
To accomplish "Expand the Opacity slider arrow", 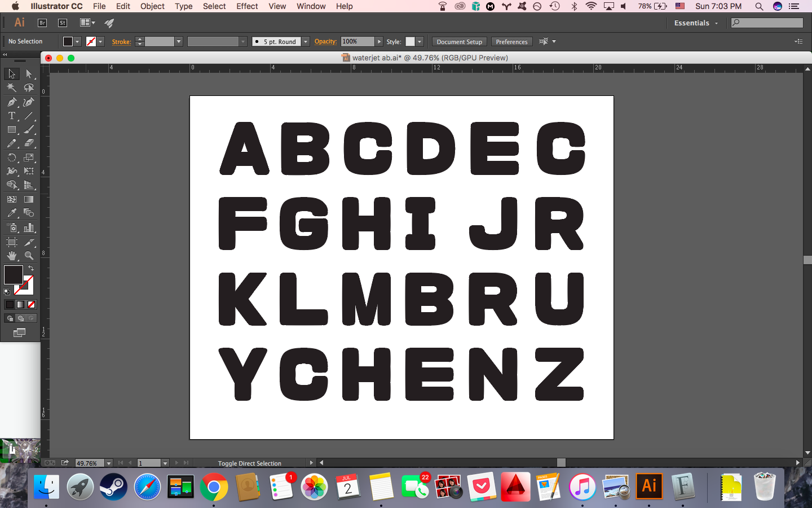I will 379,42.
